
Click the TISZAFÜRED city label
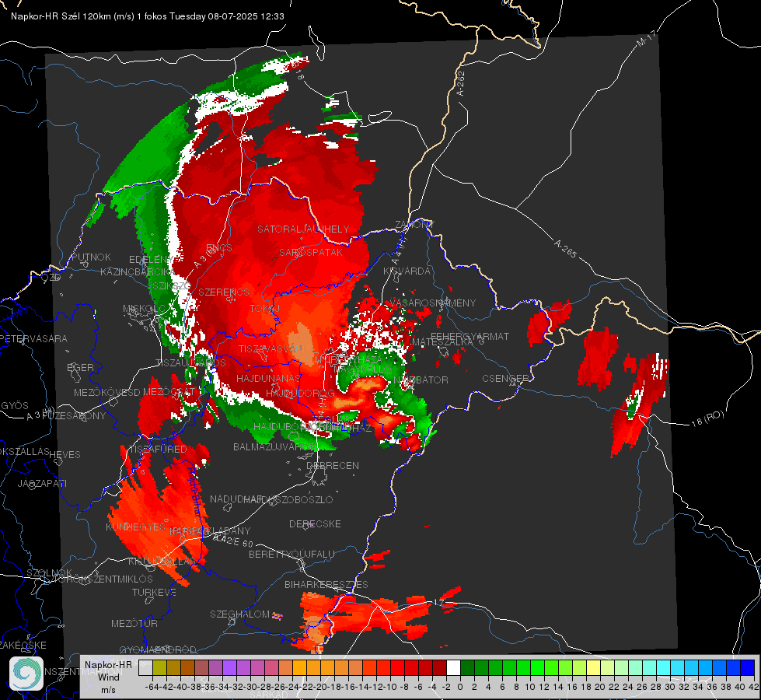tap(158, 449)
